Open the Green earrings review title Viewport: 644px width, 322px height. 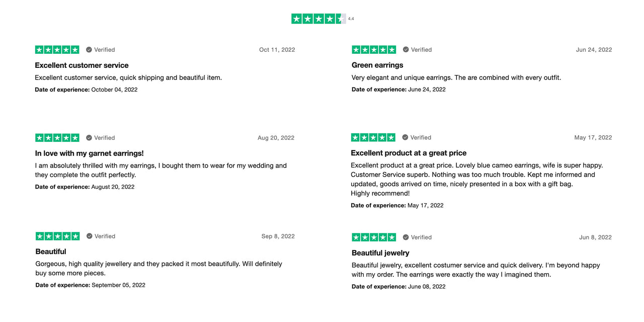click(x=377, y=65)
